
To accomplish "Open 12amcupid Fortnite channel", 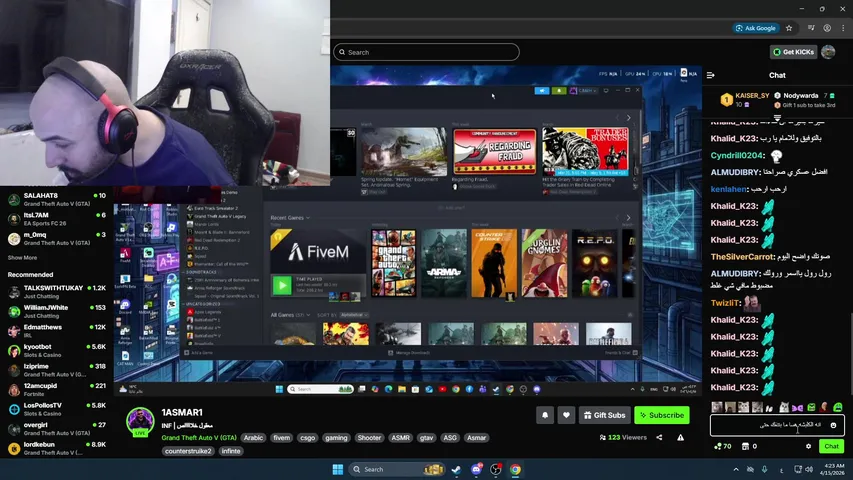I will (x=57, y=390).
